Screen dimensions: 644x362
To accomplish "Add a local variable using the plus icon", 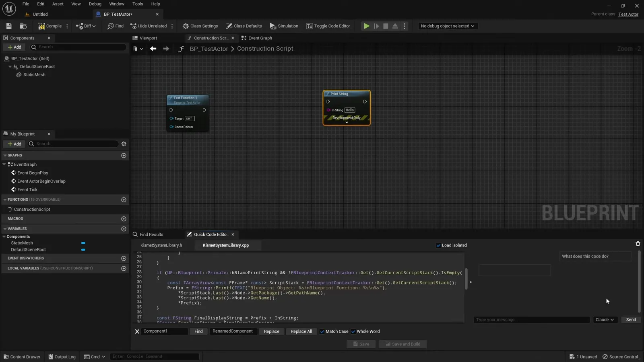I will click(x=124, y=269).
